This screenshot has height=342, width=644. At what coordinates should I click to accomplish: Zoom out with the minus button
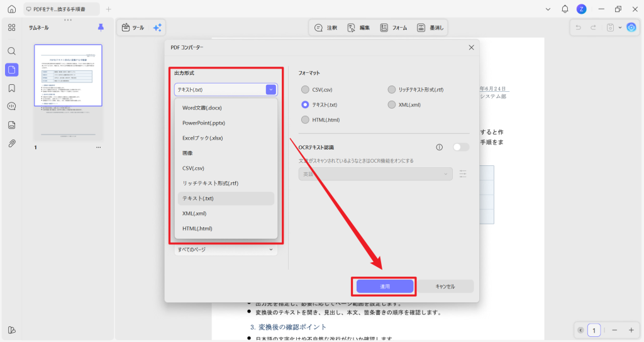pyautogui.click(x=614, y=330)
